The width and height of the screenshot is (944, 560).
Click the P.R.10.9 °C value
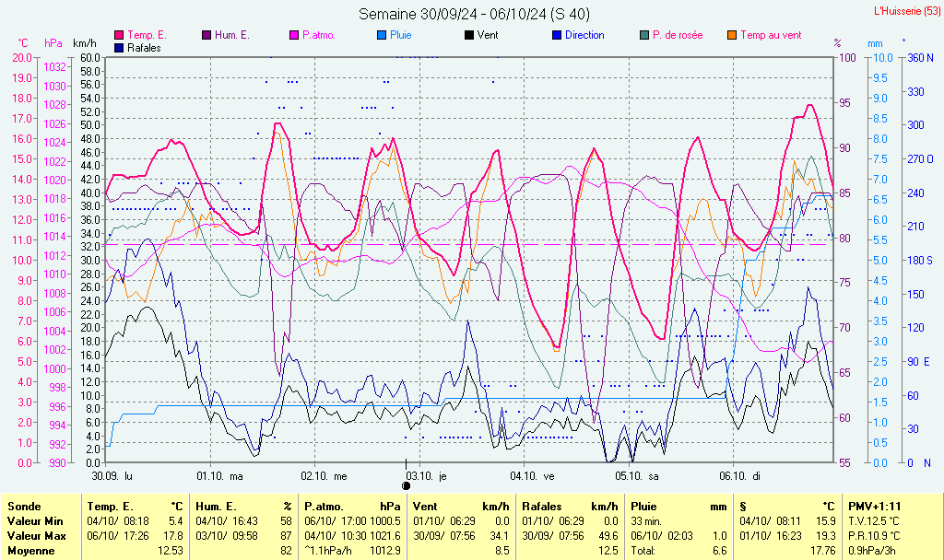point(874,535)
